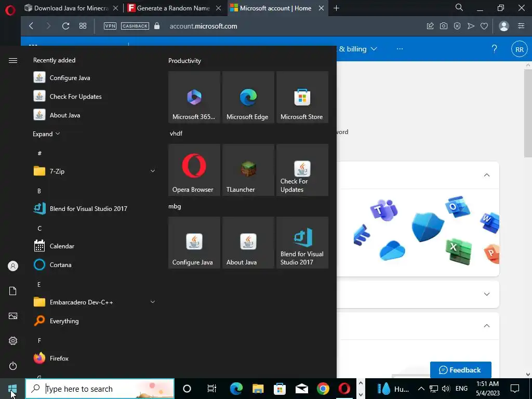Open the Microsoft Store tile
Screen dimensions: 532x399
tap(302, 97)
